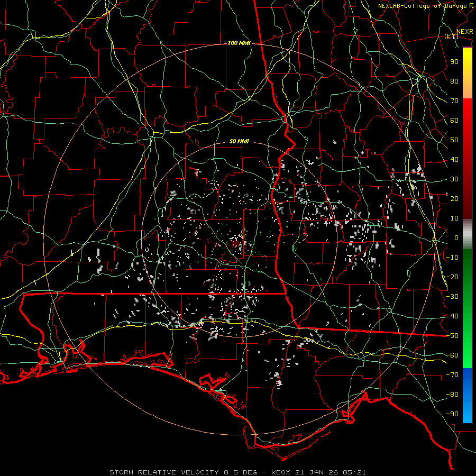Click the -40 scale label

click(x=452, y=316)
